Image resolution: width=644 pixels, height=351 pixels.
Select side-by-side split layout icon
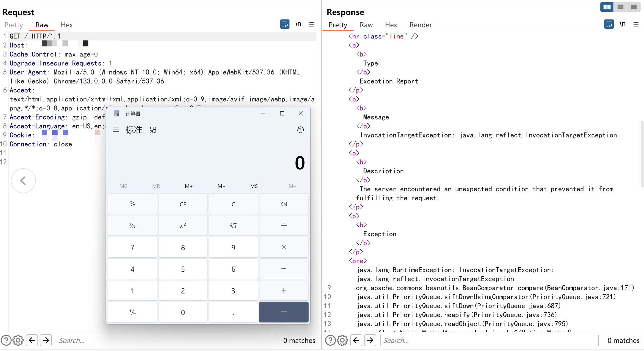(607, 7)
